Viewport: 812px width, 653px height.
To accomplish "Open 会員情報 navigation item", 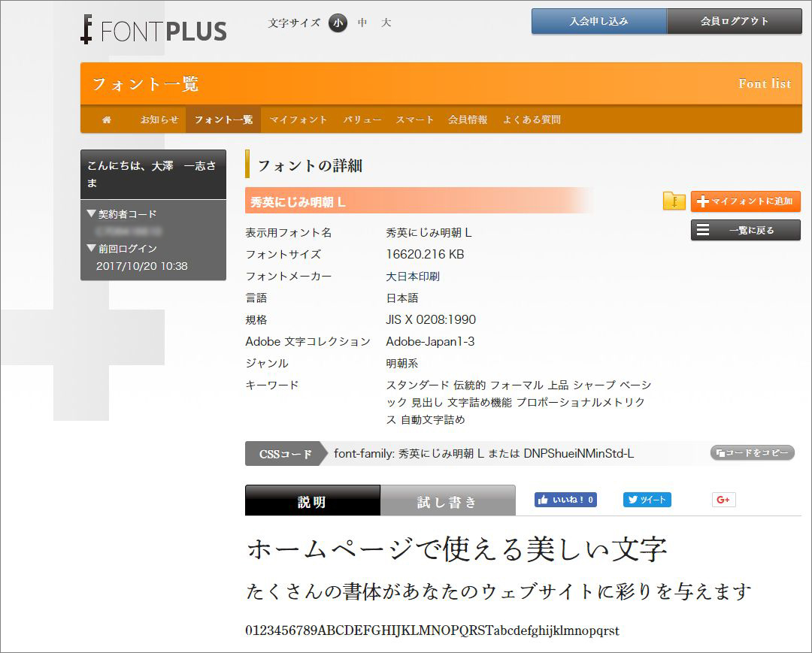I will pos(468,119).
